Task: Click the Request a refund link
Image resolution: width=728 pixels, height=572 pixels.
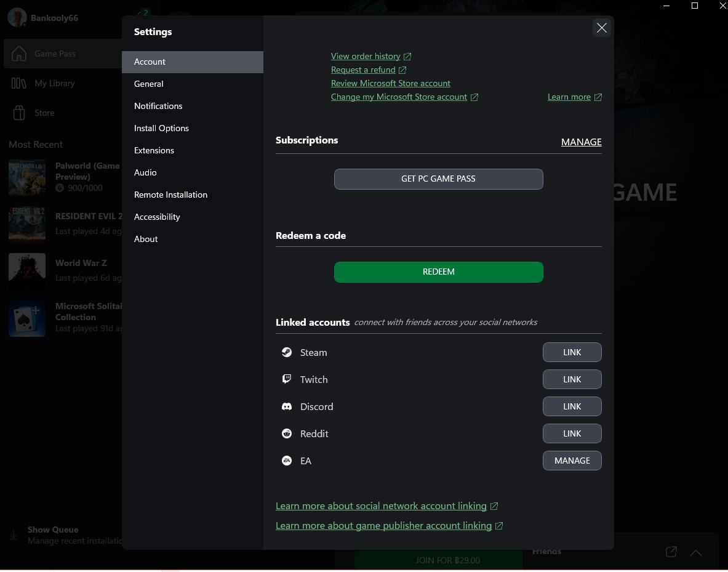Action: pos(363,70)
